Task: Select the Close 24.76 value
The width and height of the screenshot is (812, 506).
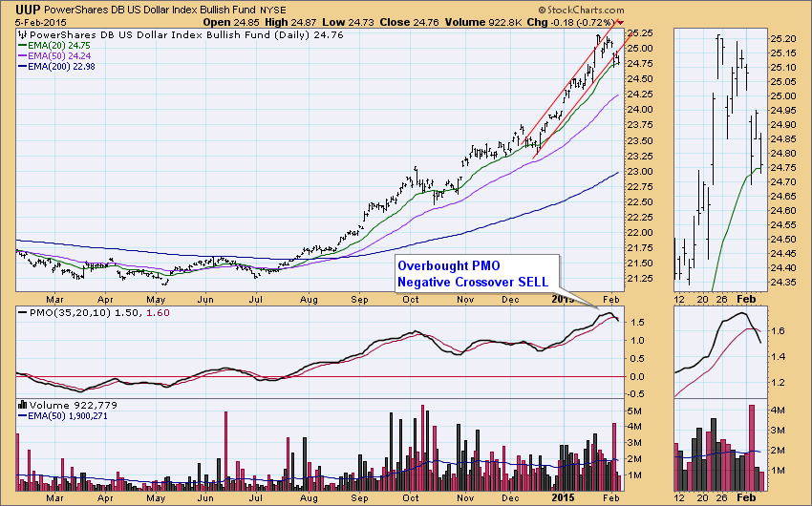Action: pyautogui.click(x=409, y=22)
